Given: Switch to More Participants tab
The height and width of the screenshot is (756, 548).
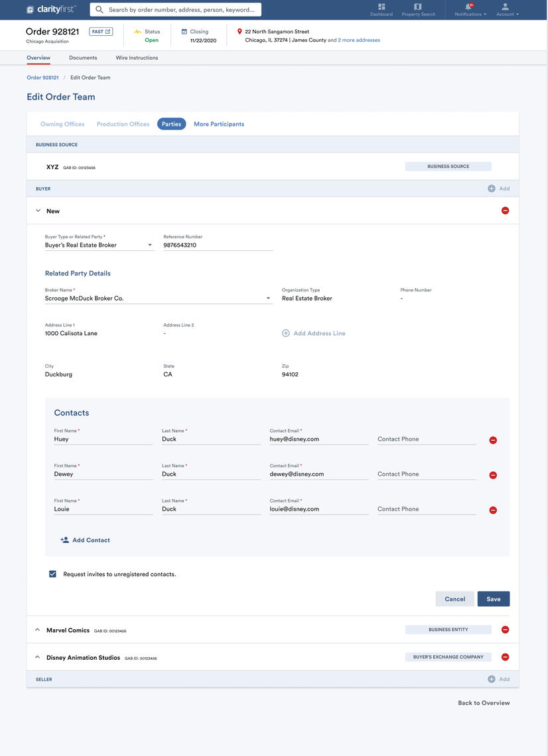Looking at the screenshot, I should click(219, 124).
